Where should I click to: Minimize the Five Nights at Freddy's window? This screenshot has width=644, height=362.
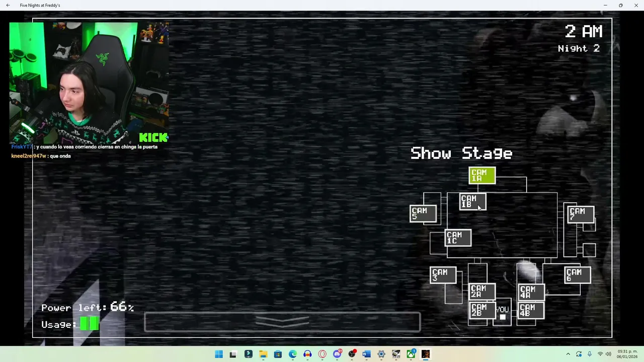[x=605, y=5]
